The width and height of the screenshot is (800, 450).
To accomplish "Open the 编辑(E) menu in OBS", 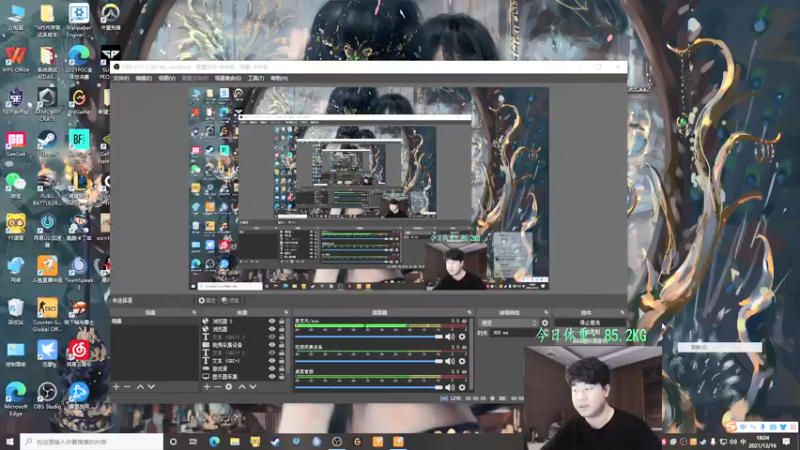I will (x=144, y=79).
